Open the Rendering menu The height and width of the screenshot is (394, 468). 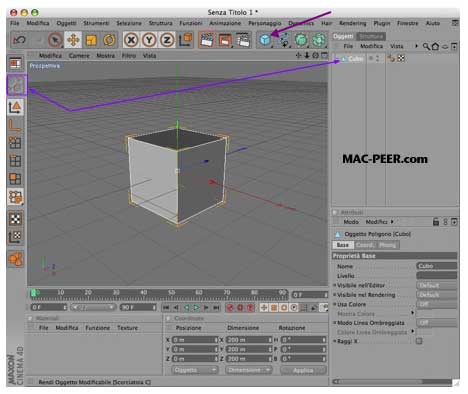(x=352, y=23)
